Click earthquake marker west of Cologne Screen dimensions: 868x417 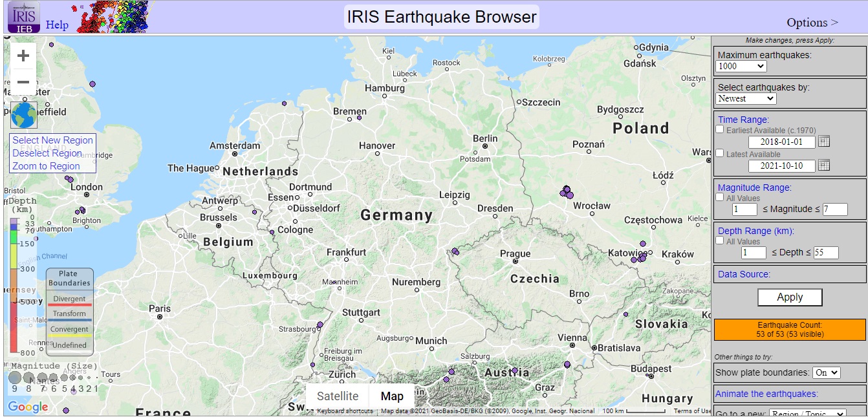pyautogui.click(x=272, y=232)
